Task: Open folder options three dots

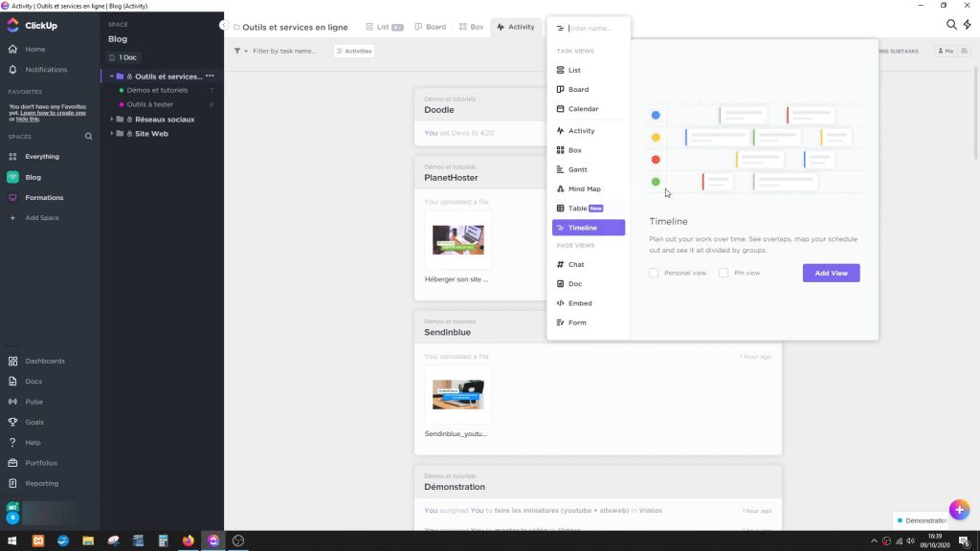Action: pos(210,77)
